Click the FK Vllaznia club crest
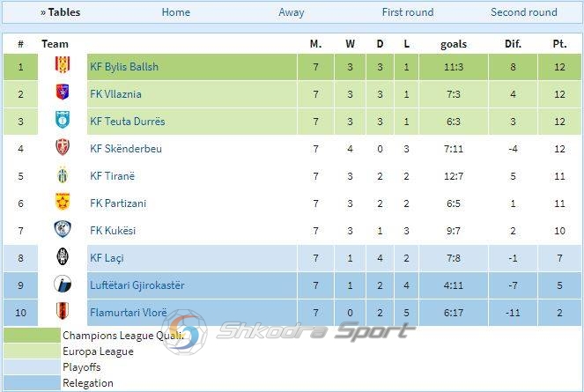 [x=63, y=93]
